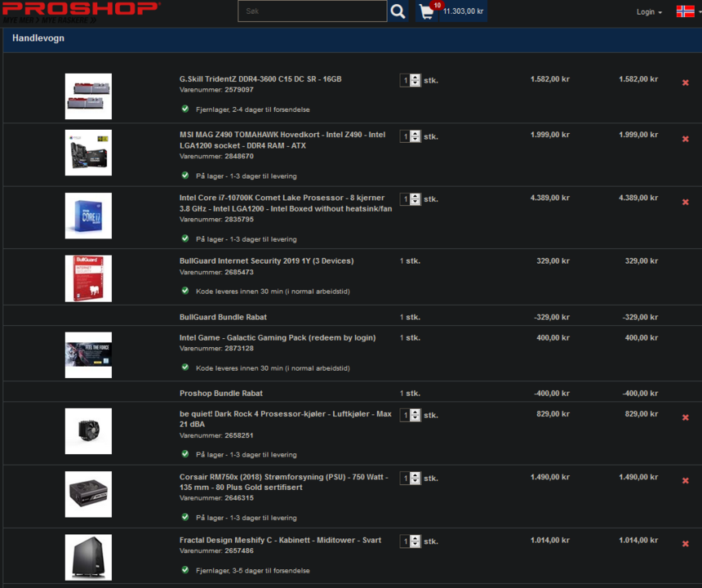Screen dimensions: 702x588
Task: Click green stock checkmark for Intel Core i7
Action: 185,238
